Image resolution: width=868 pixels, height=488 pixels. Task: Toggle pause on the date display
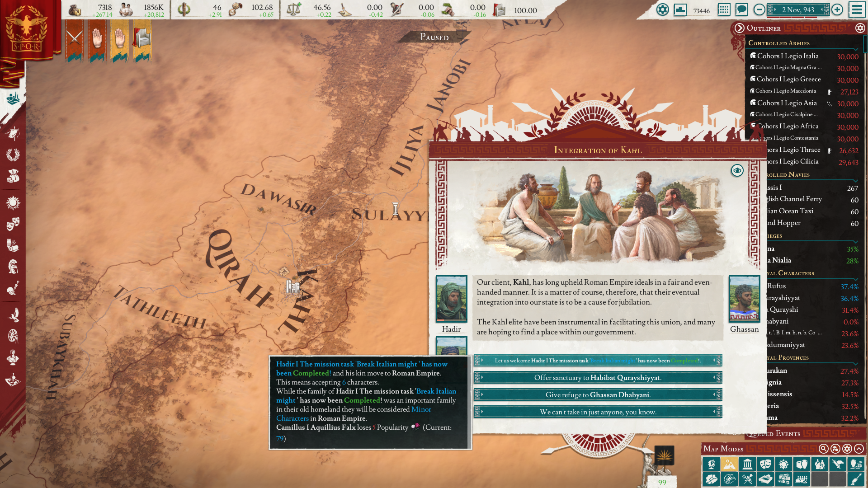pyautogui.click(x=798, y=9)
